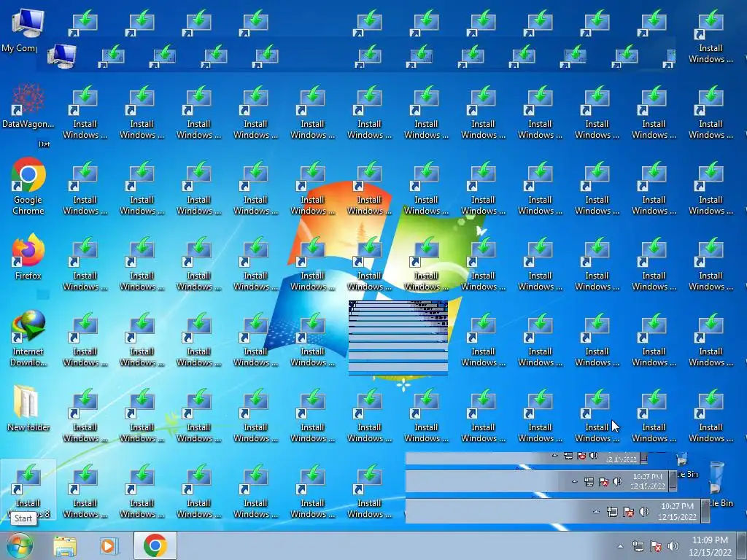The height and width of the screenshot is (560, 747).
Task: Select Install Windows shortcut directly beside New folder
Action: point(85,416)
